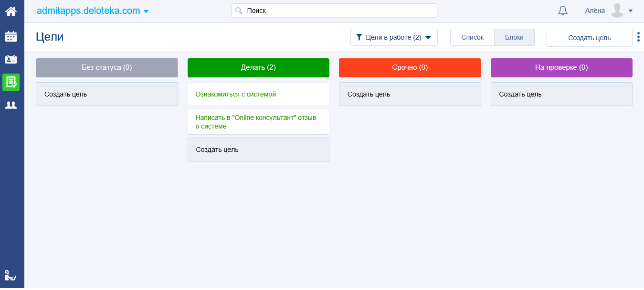This screenshot has width=644, height=290.
Task: Select the green goals checklist icon
Action: click(11, 82)
